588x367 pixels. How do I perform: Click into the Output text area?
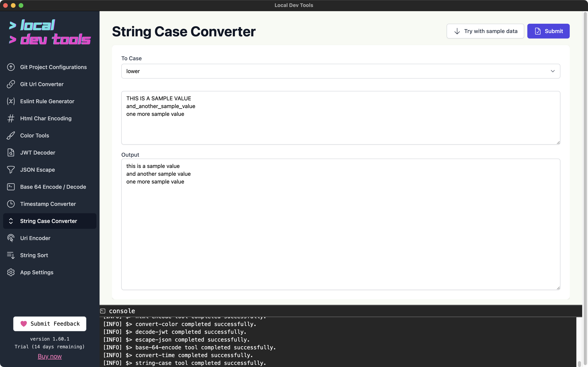click(341, 224)
